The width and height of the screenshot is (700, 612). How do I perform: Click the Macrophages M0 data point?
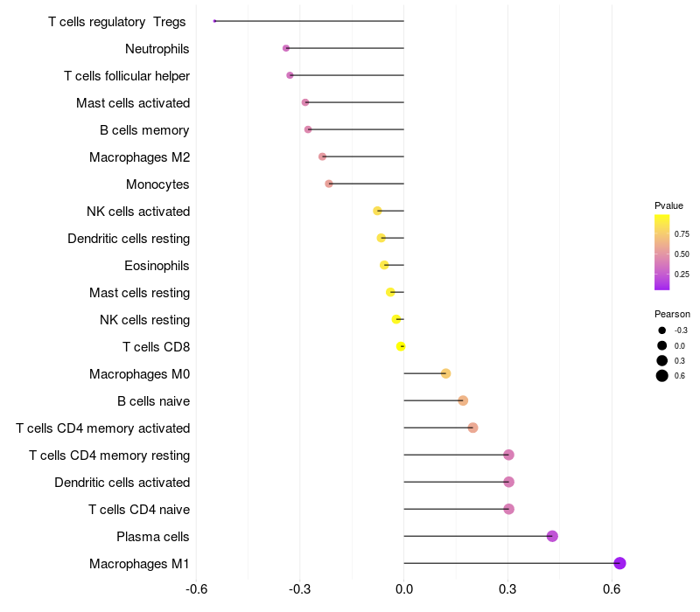click(x=445, y=373)
